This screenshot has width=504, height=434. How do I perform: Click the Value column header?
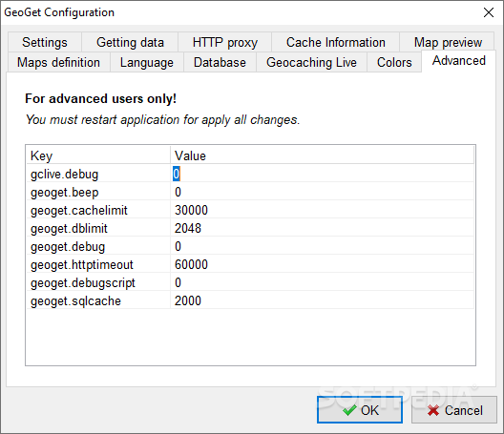322,155
